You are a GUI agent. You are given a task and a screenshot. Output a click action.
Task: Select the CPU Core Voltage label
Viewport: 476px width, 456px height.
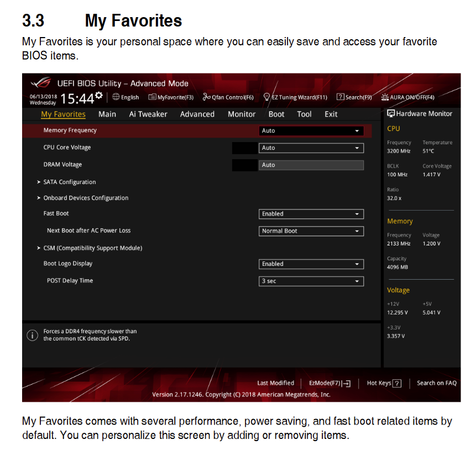coord(67,147)
